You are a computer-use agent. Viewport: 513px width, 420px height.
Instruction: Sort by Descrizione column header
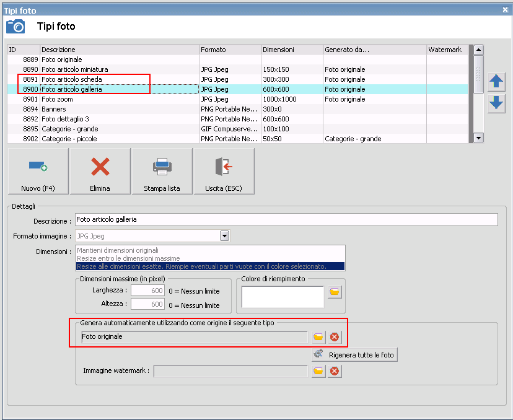pos(120,50)
